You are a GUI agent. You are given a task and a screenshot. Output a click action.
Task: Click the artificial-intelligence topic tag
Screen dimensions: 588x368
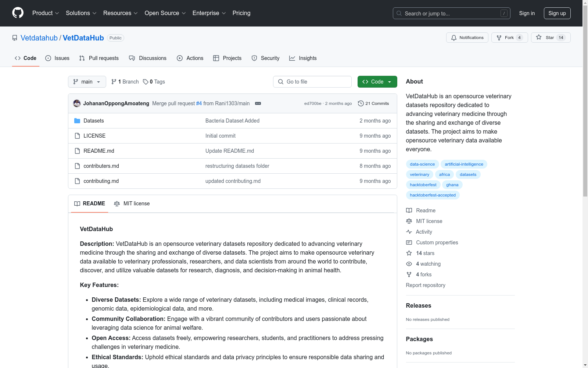point(464,164)
